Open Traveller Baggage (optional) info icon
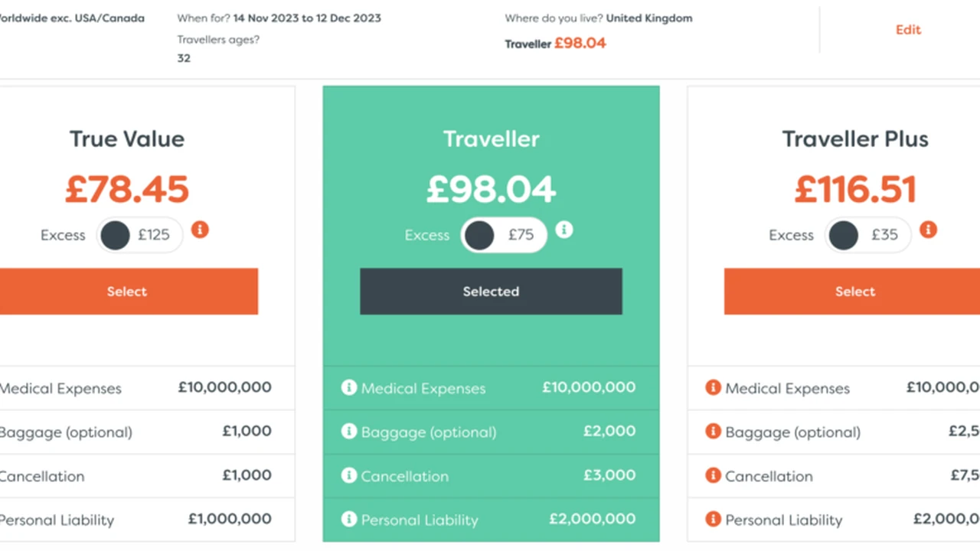Viewport: 980px width, 551px height. tap(349, 432)
